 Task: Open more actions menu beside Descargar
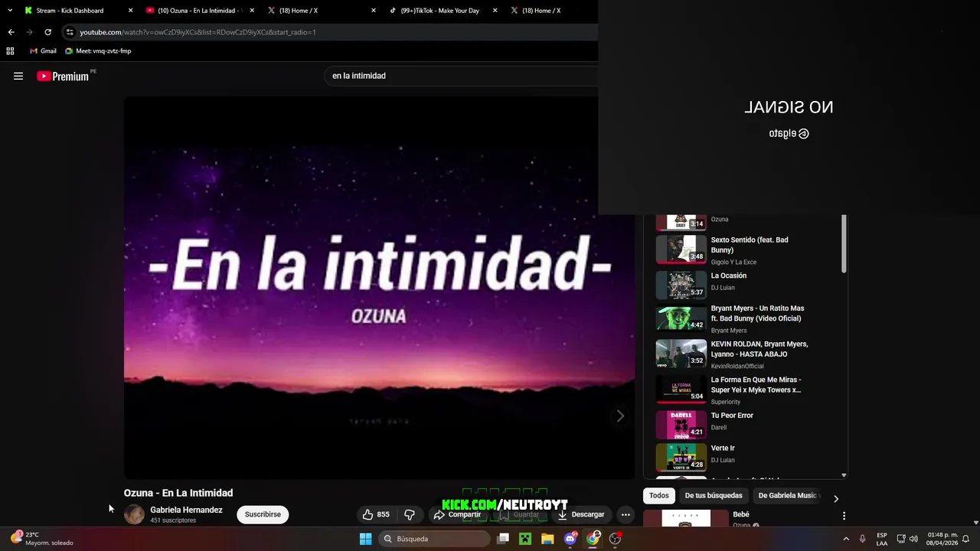point(626,514)
